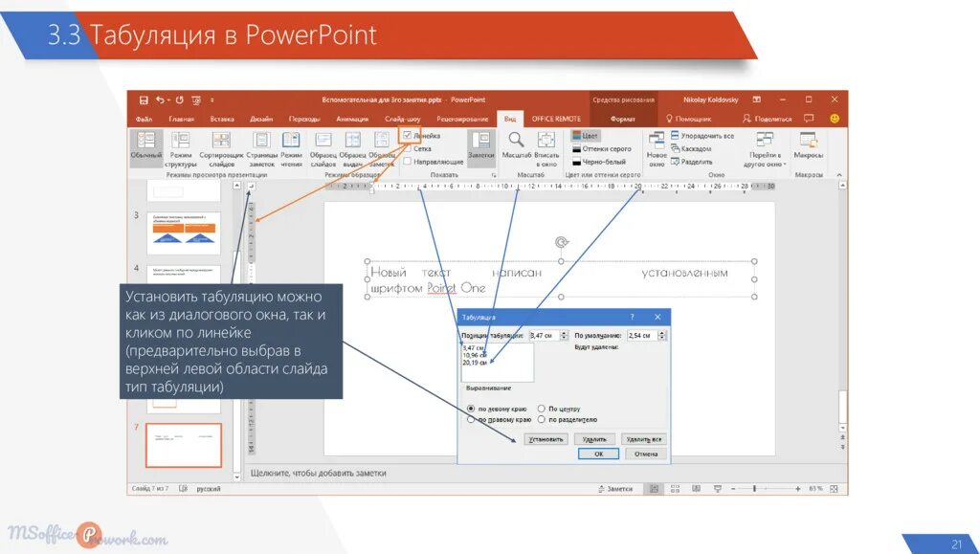Select по правому краю alignment radio
The width and height of the screenshot is (980, 554).
(471, 420)
